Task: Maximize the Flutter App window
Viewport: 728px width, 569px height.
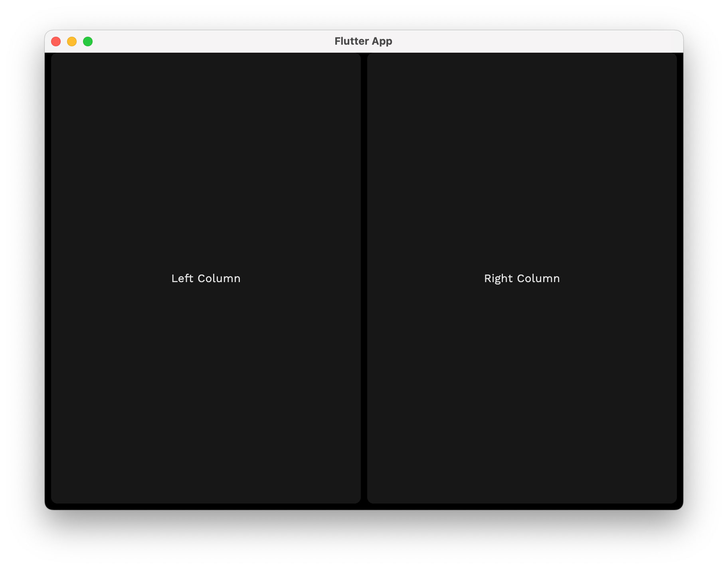Action: coord(88,41)
